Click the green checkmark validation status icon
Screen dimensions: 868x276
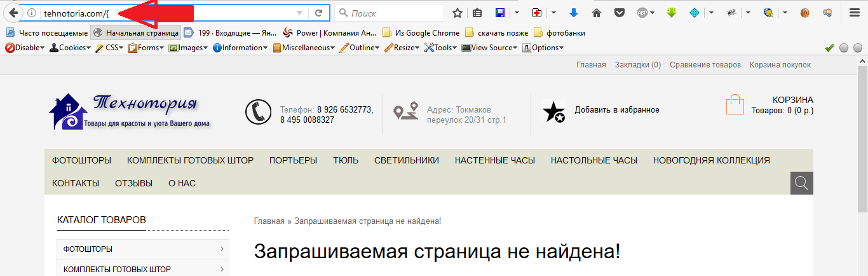[829, 48]
